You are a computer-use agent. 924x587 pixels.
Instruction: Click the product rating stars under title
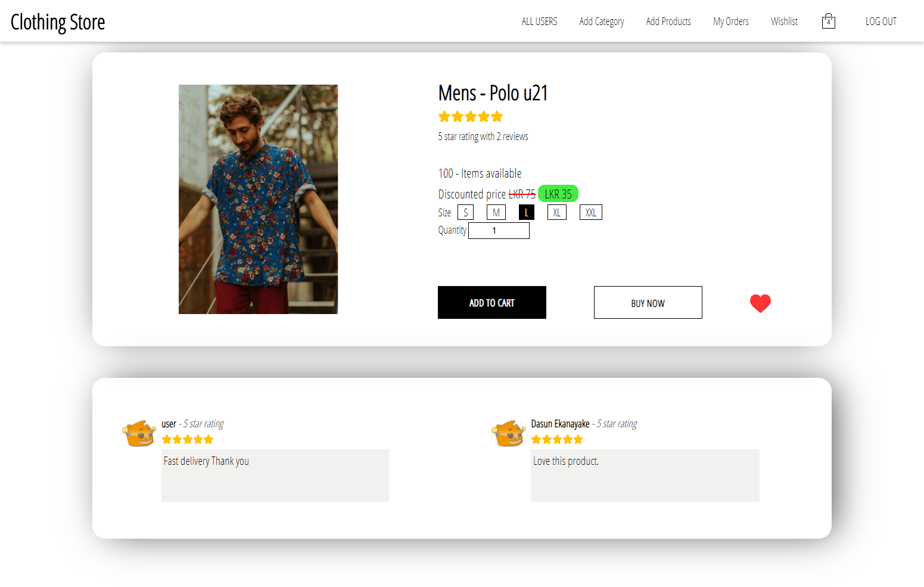(x=471, y=117)
